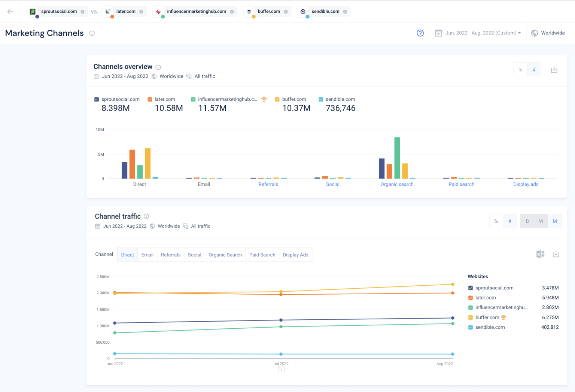
Task: Click the Direct label under bar chart
Action: (x=140, y=184)
